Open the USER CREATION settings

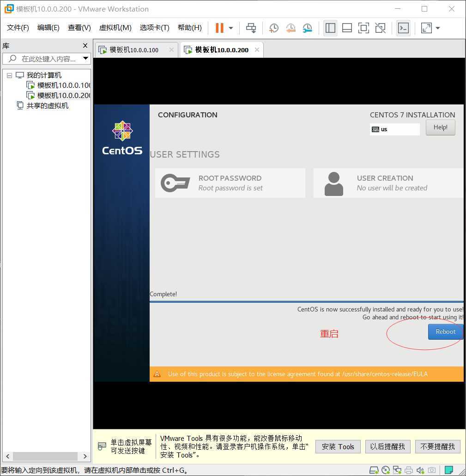pos(388,183)
